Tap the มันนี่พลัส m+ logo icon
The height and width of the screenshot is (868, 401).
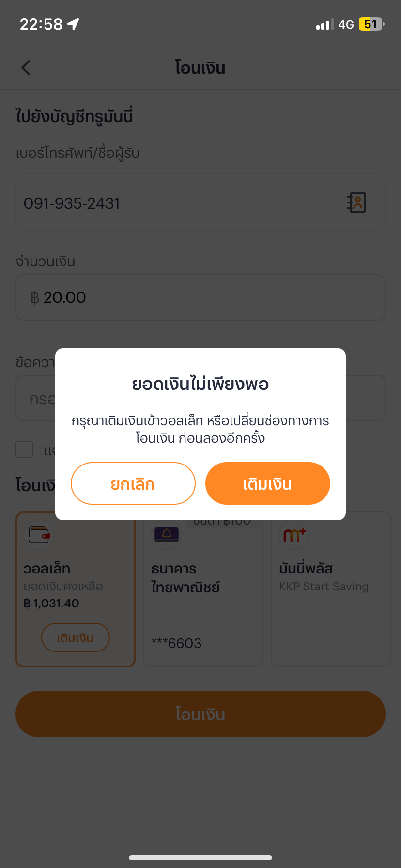click(294, 535)
